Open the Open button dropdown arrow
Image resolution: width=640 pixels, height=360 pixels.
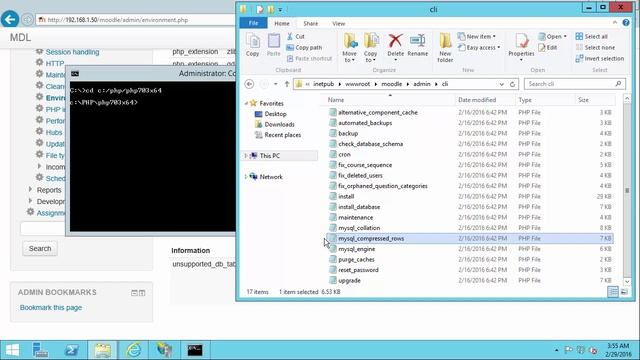tap(565, 36)
